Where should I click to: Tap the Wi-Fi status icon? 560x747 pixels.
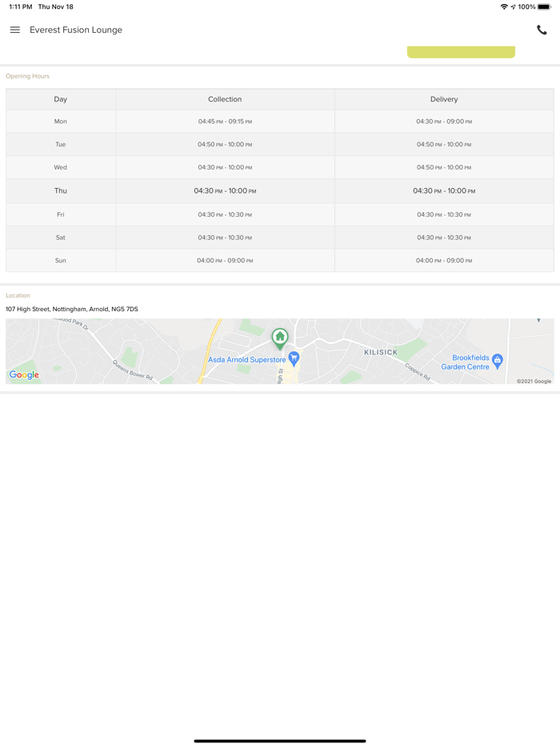pos(504,6)
